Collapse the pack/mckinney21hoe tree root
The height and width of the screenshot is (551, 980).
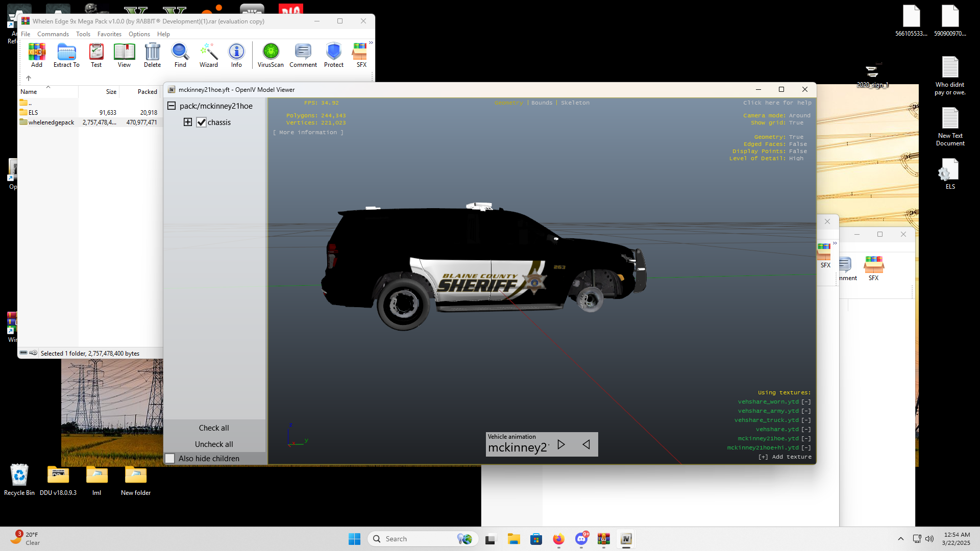click(x=171, y=106)
